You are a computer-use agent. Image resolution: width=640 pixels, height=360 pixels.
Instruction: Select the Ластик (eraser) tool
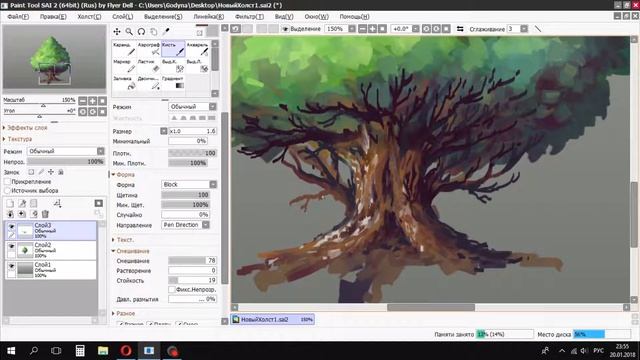pos(149,66)
